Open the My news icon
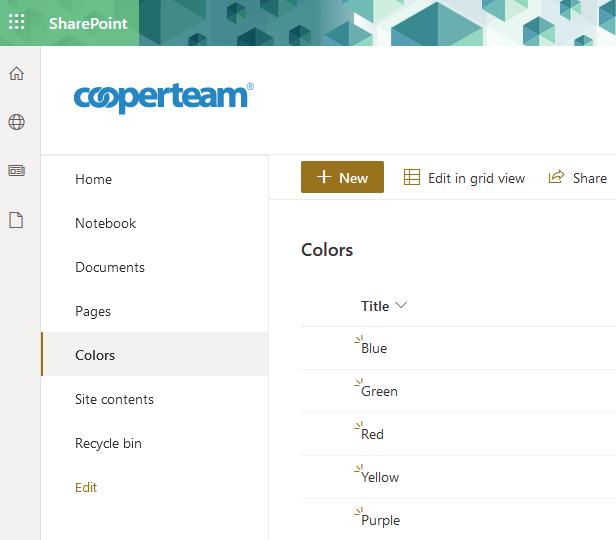The image size is (616, 540). [16, 170]
